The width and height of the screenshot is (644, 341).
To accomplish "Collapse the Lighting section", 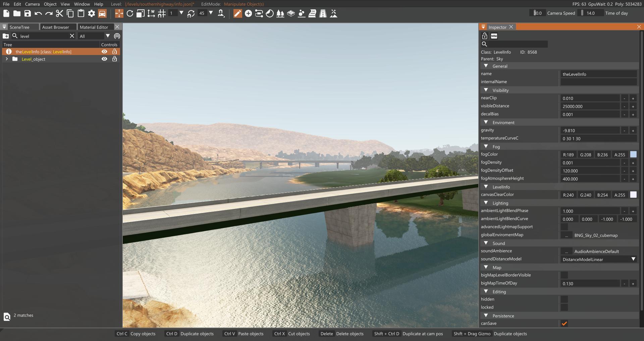I will pyautogui.click(x=486, y=203).
